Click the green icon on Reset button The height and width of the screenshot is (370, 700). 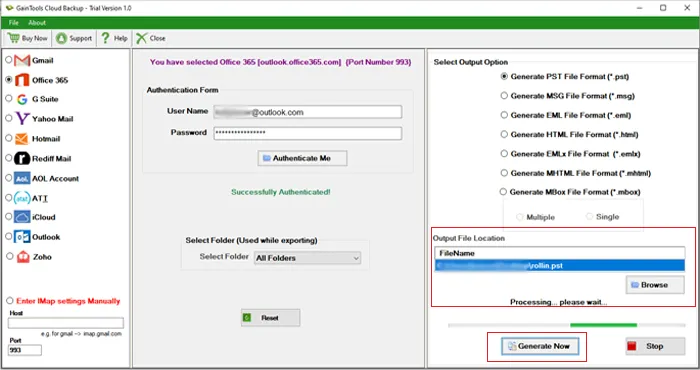pyautogui.click(x=247, y=318)
